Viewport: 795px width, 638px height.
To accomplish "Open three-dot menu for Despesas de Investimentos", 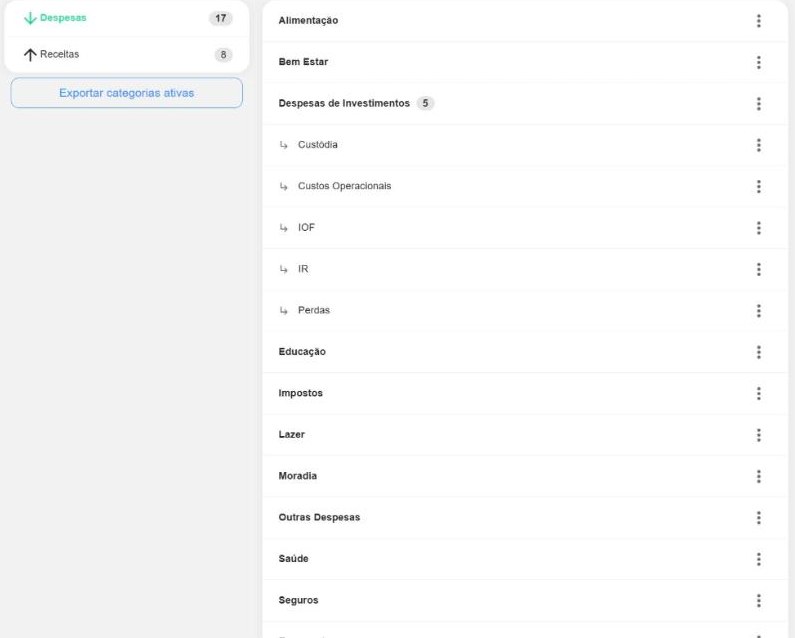I will click(758, 104).
